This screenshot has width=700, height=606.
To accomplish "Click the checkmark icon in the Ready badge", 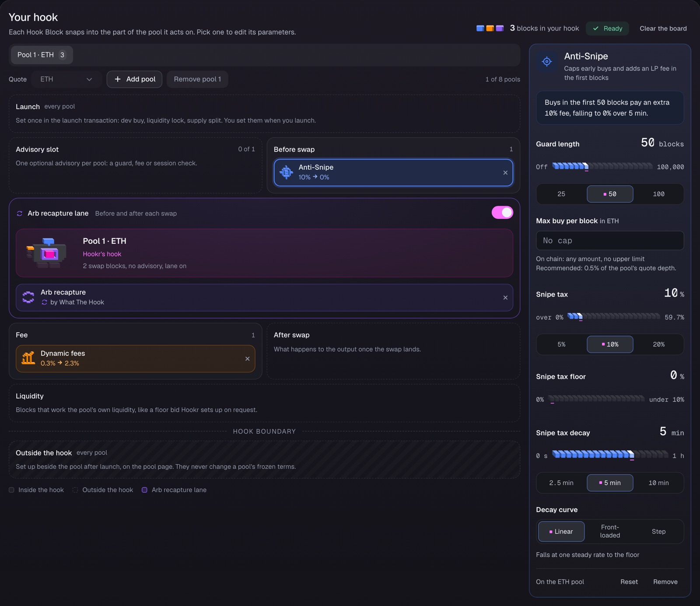I will click(596, 28).
